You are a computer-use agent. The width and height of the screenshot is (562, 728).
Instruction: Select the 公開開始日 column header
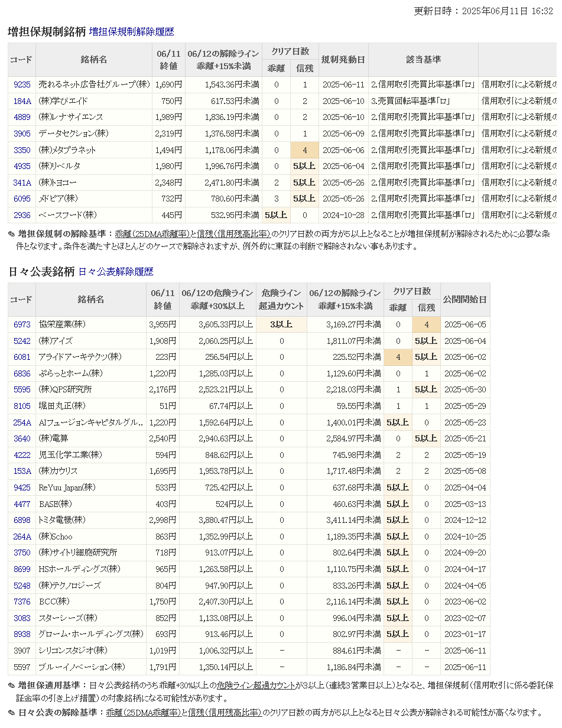tap(465, 300)
